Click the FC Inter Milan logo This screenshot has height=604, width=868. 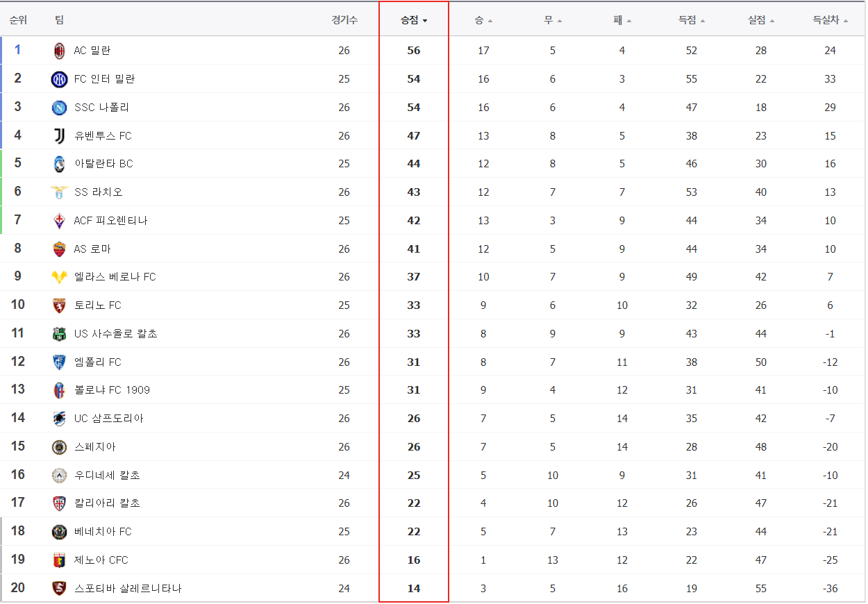[59, 79]
